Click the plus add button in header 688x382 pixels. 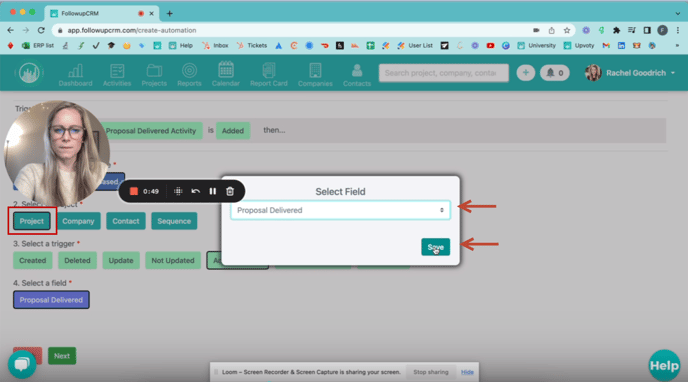point(525,73)
